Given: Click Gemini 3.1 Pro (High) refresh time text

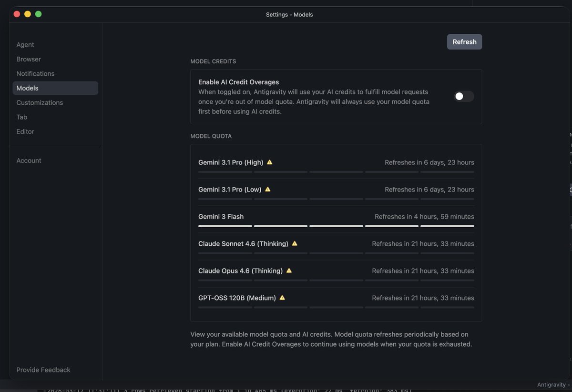Looking at the screenshot, I should click(429, 162).
